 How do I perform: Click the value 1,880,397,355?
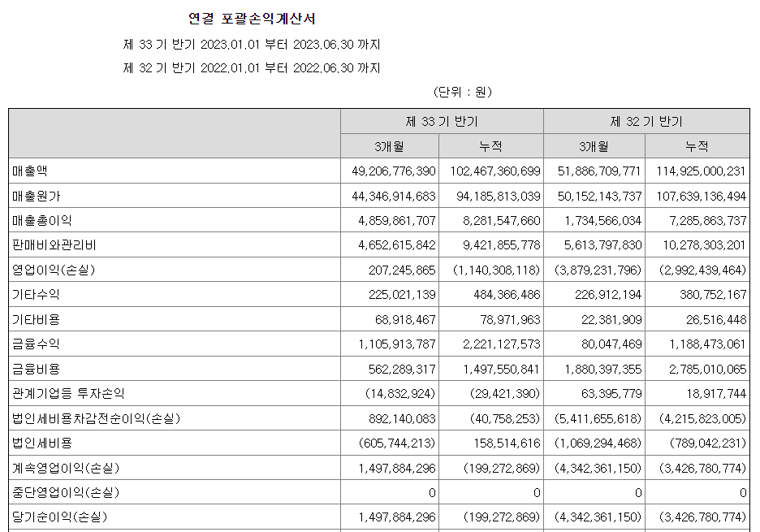[x=603, y=369]
